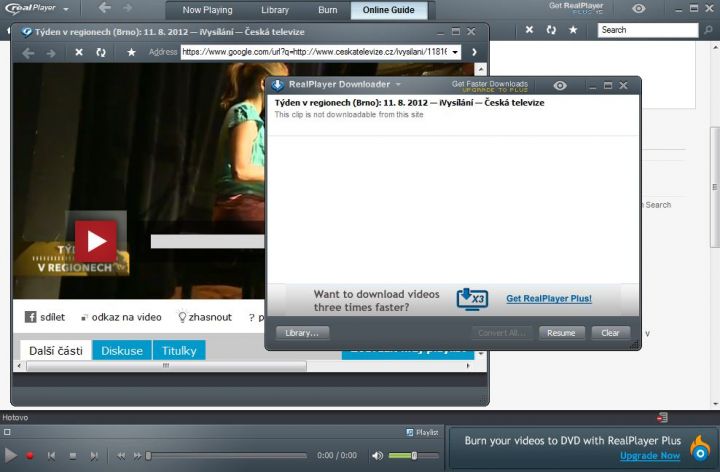720x472 pixels.
Task: Open the Diskuse tab
Action: [x=122, y=351]
